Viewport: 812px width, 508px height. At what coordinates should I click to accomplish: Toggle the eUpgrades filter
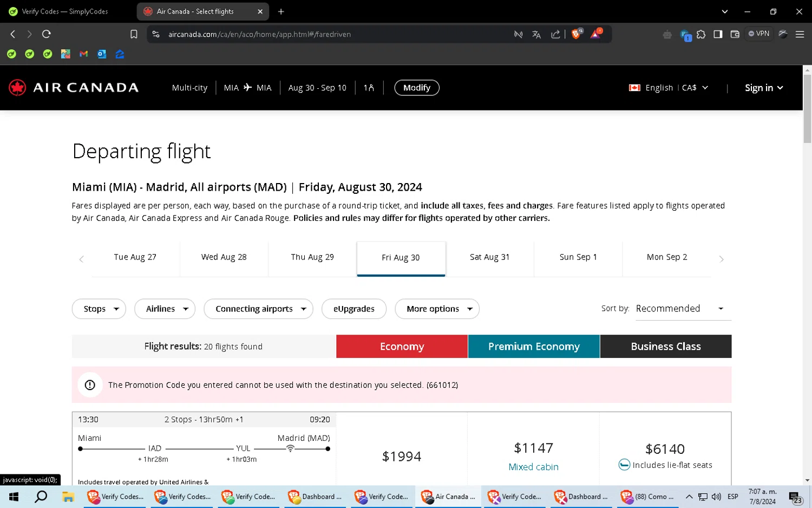tap(354, 309)
